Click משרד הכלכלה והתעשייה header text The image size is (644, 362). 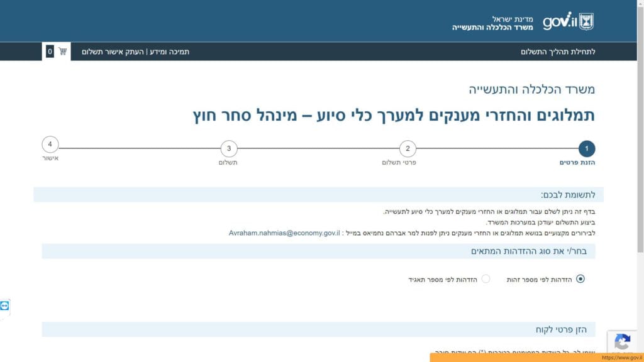pos(492,23)
